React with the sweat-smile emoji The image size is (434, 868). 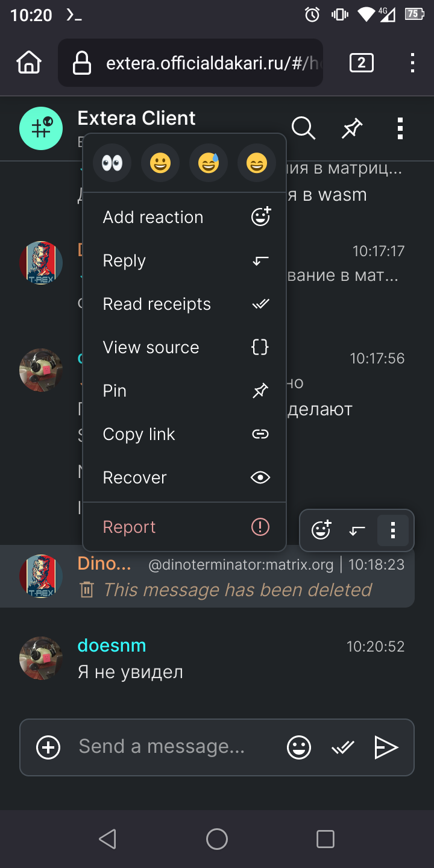point(209,163)
